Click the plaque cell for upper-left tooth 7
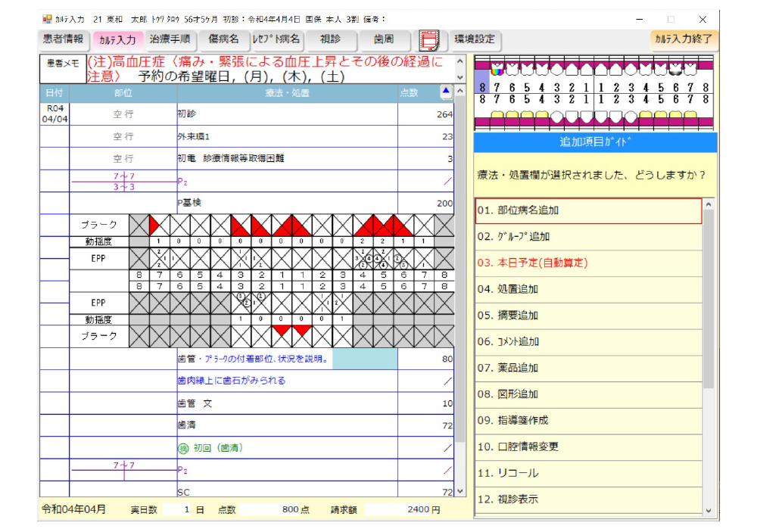The height and width of the screenshot is (532, 757). tap(159, 225)
